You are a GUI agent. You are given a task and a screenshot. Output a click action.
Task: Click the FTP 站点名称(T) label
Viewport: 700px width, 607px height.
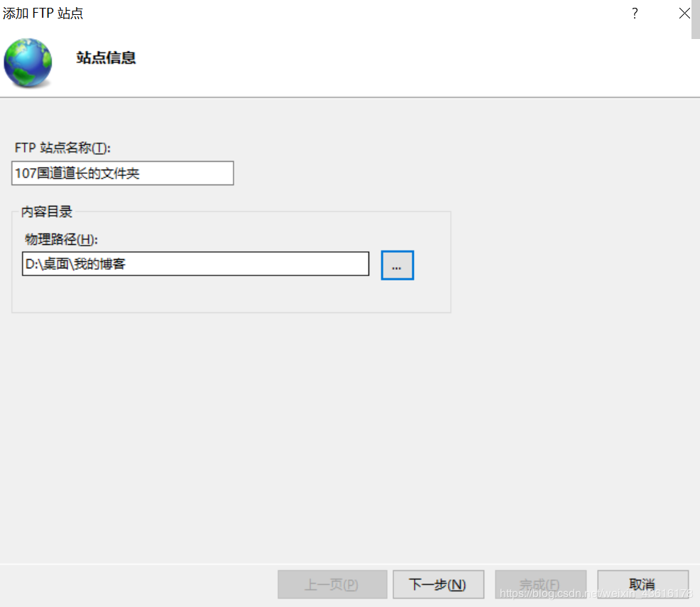(62, 148)
